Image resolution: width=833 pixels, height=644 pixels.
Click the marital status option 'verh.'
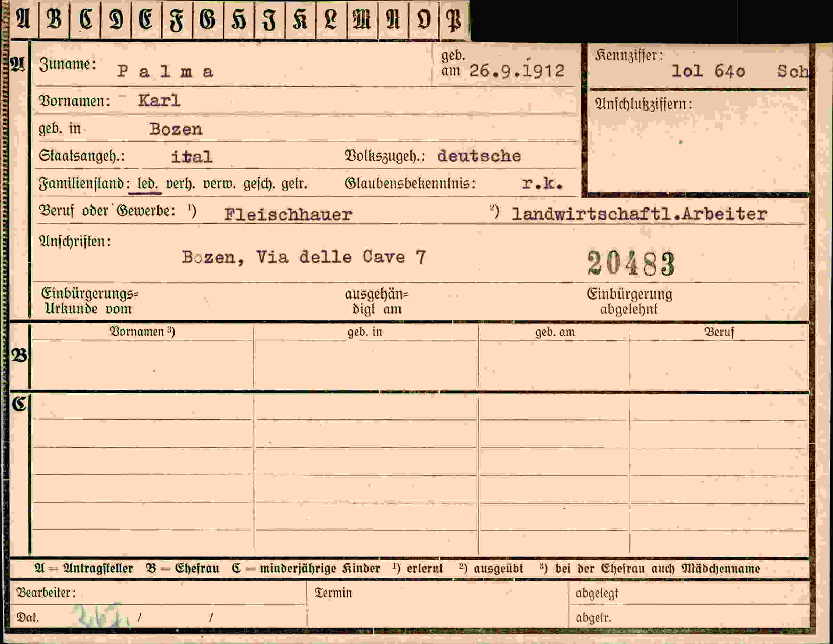(x=180, y=184)
